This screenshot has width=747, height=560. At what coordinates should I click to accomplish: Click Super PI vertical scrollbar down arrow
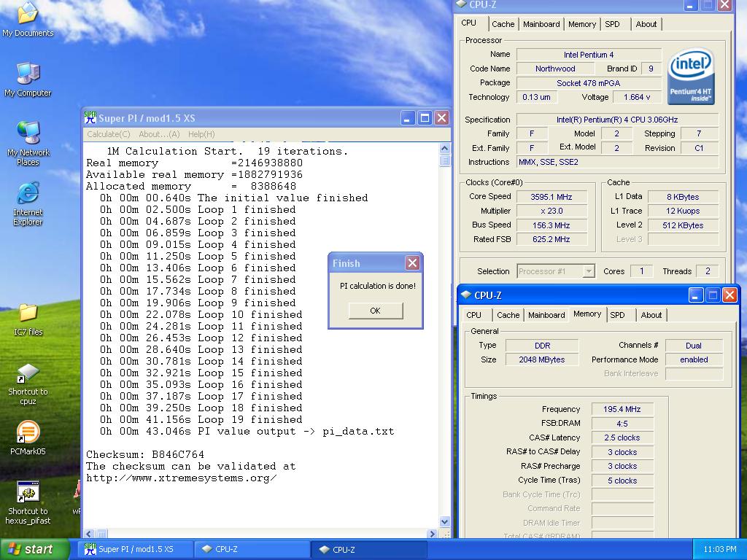coord(444,521)
